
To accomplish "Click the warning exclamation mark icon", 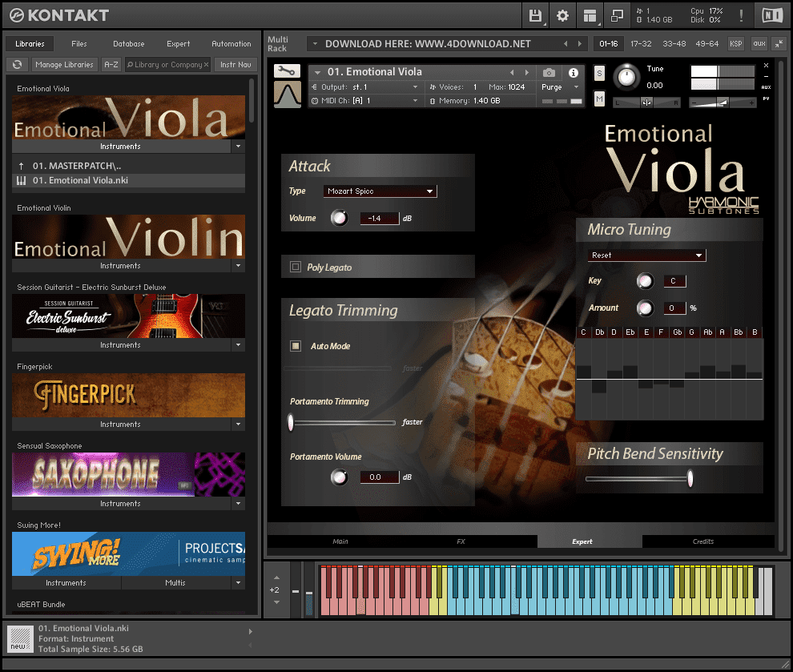I will [x=741, y=16].
